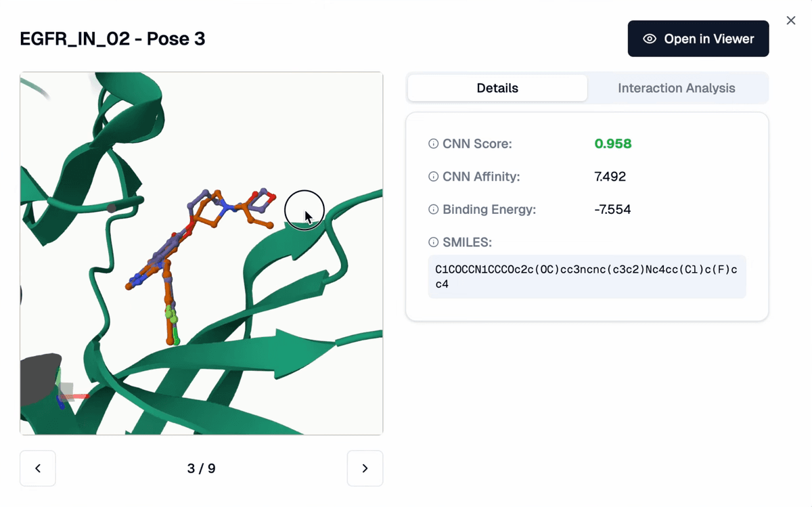Switch to the Interaction Analysis tab
Image resolution: width=812 pixels, height=507 pixels.
[676, 88]
